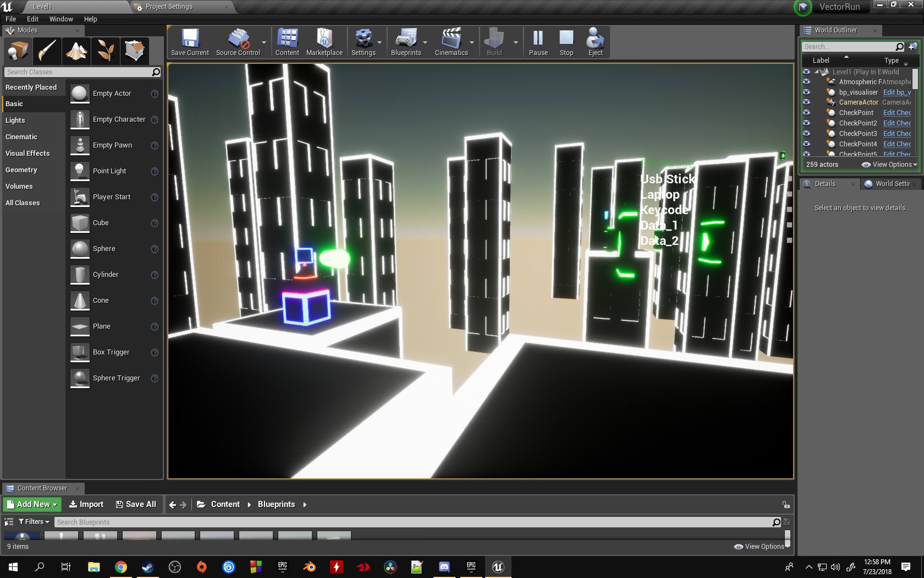Pause the play session
This screenshot has height=578, width=924.
click(x=538, y=42)
